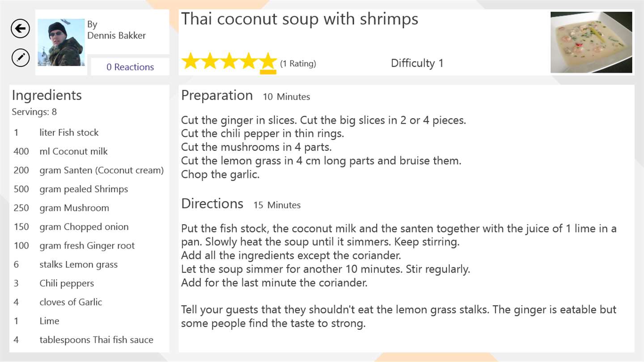Viewport: 644px width, 362px height.
Task: Open Dennis Bakker's profile photo
Action: (61, 42)
